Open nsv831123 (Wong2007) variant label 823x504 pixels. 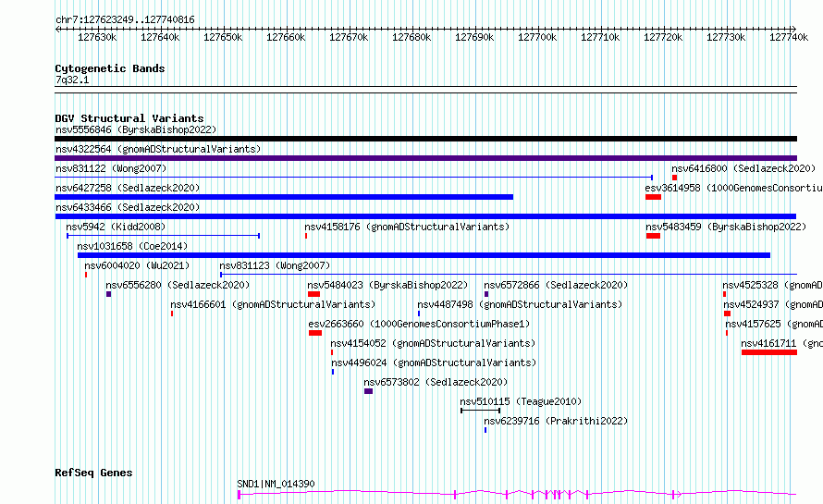[275, 265]
